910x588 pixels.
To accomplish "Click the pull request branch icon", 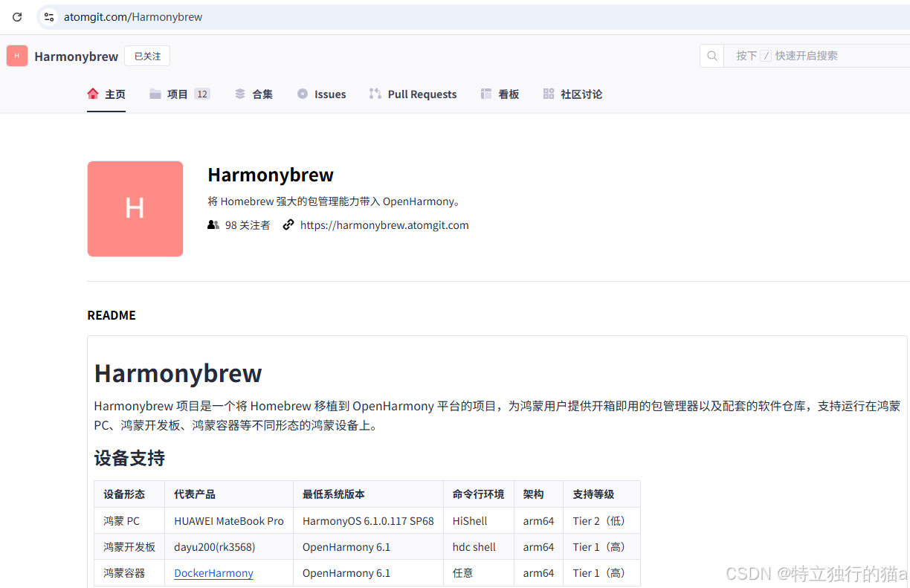I will tap(375, 94).
